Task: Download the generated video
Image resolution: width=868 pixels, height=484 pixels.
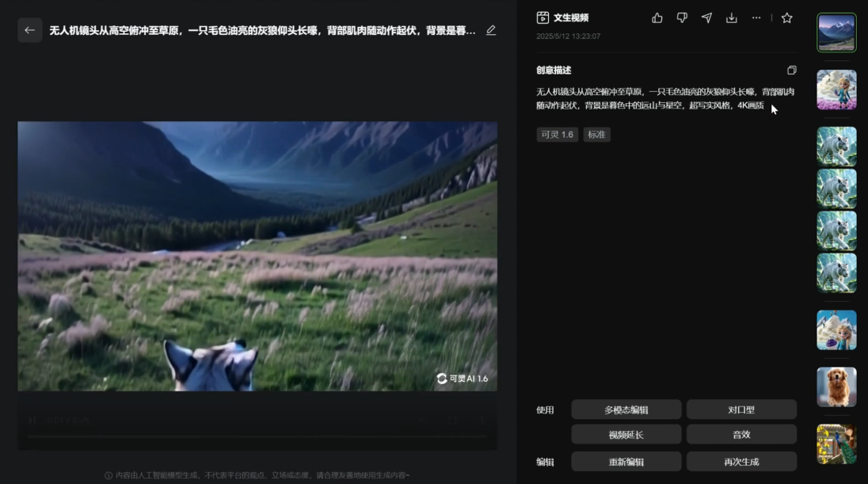Action: pos(731,17)
